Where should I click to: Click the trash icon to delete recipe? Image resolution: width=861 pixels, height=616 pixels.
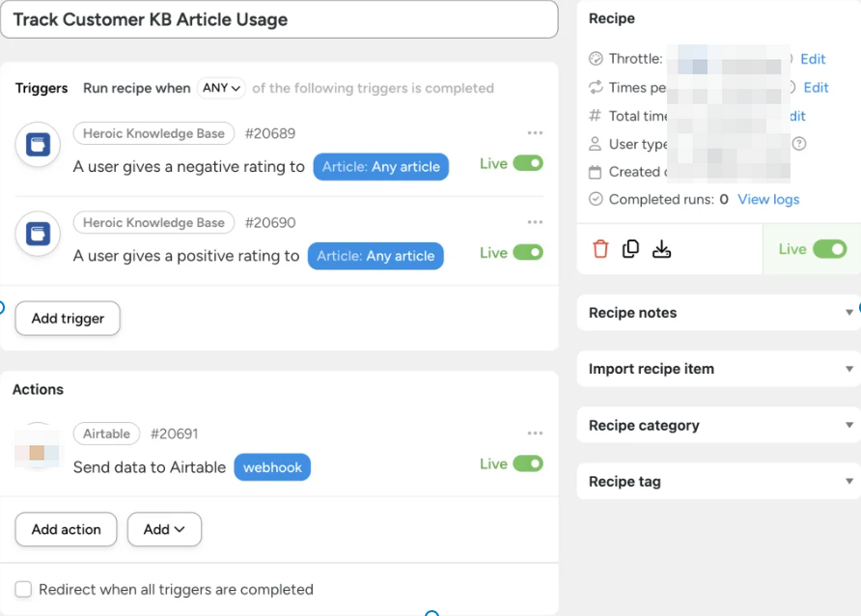[x=600, y=249]
